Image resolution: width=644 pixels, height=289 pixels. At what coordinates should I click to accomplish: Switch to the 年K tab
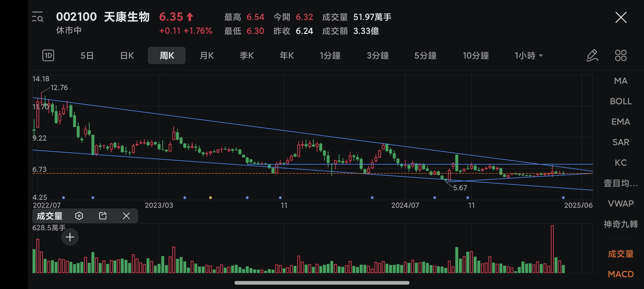[287, 55]
